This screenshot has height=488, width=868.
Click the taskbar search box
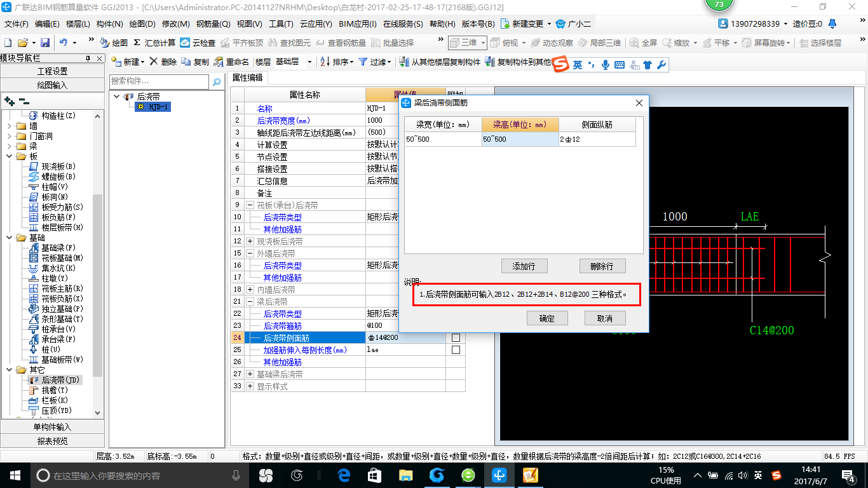[x=140, y=475]
